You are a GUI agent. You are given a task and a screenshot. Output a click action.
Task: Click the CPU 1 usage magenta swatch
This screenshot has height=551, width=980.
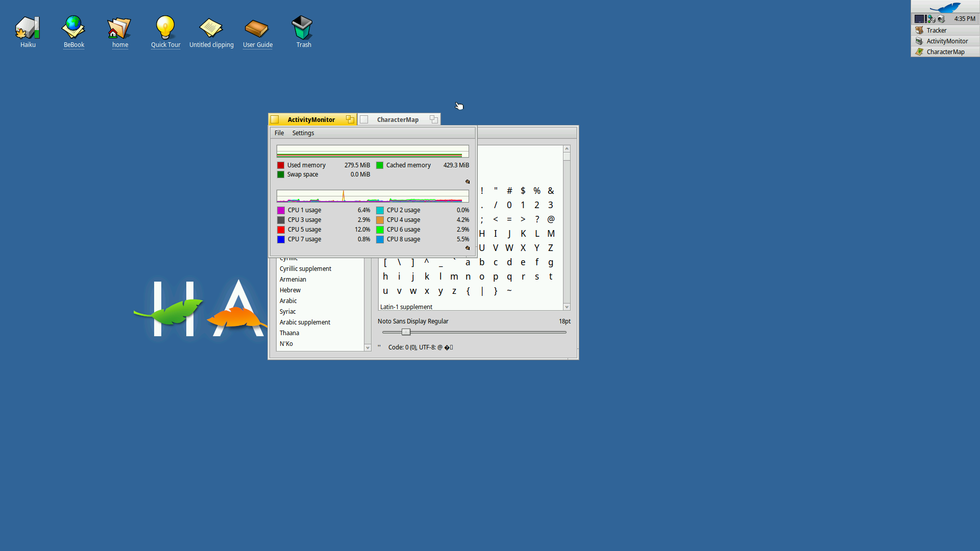281,210
